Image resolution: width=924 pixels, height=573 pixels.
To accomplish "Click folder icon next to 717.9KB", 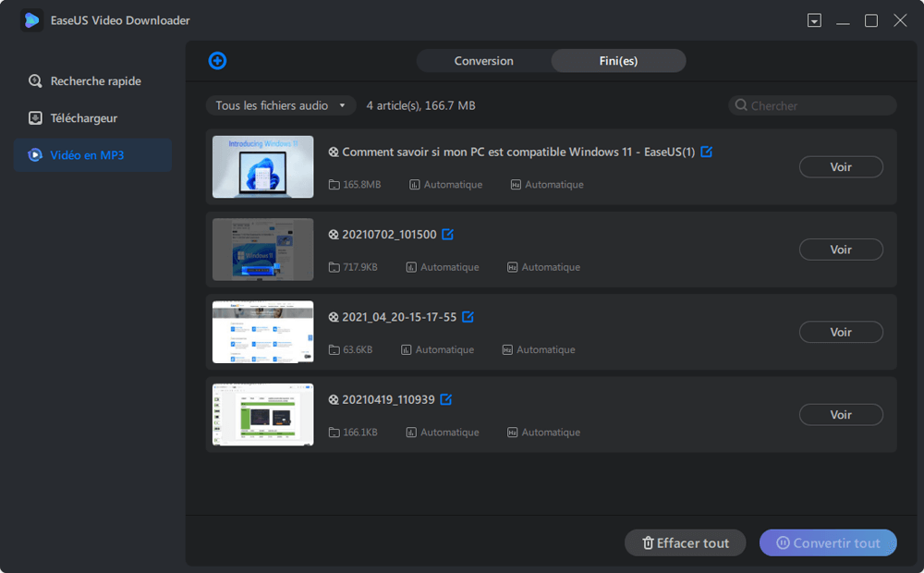I will click(x=334, y=267).
